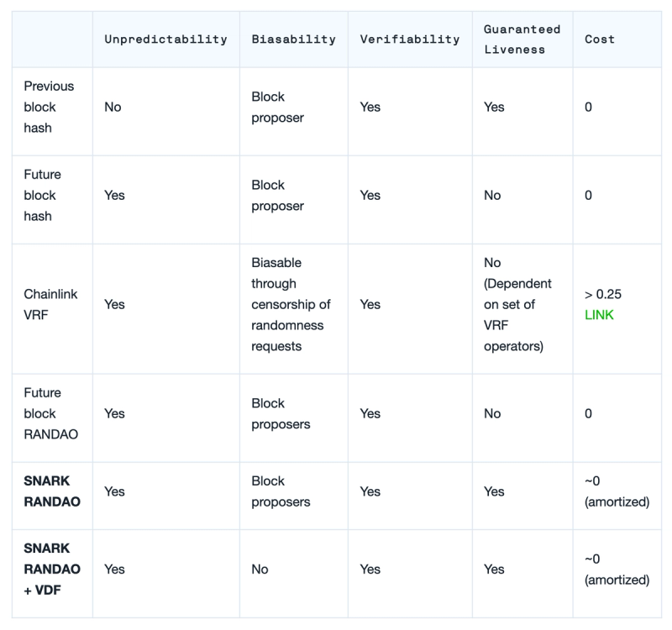Click the '~0 (amortized)' cost for SNARK RANDAO
Image resolution: width=672 pixels, height=630 pixels.
(617, 491)
